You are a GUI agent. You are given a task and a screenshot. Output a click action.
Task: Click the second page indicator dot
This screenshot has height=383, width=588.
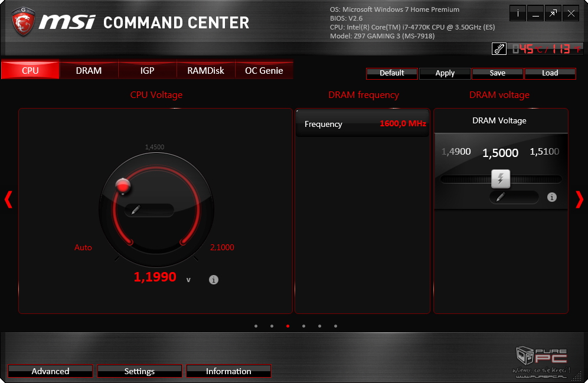coord(272,326)
